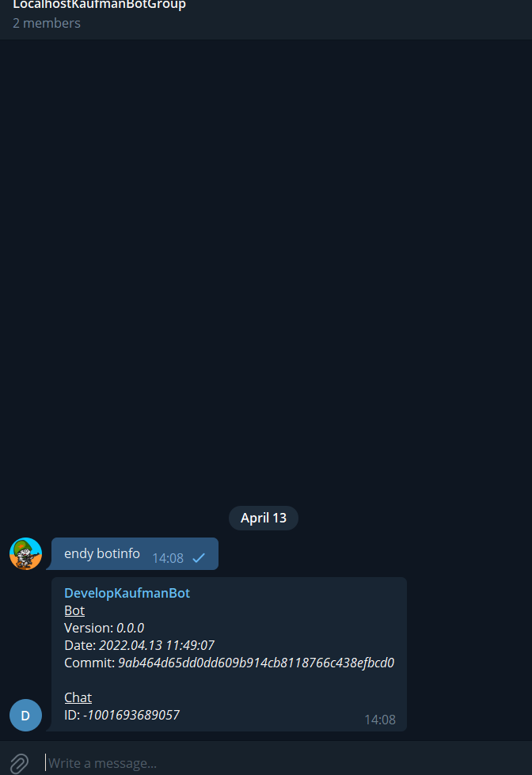Click the Version 0.0.0 line
532x775 pixels.
tap(104, 629)
